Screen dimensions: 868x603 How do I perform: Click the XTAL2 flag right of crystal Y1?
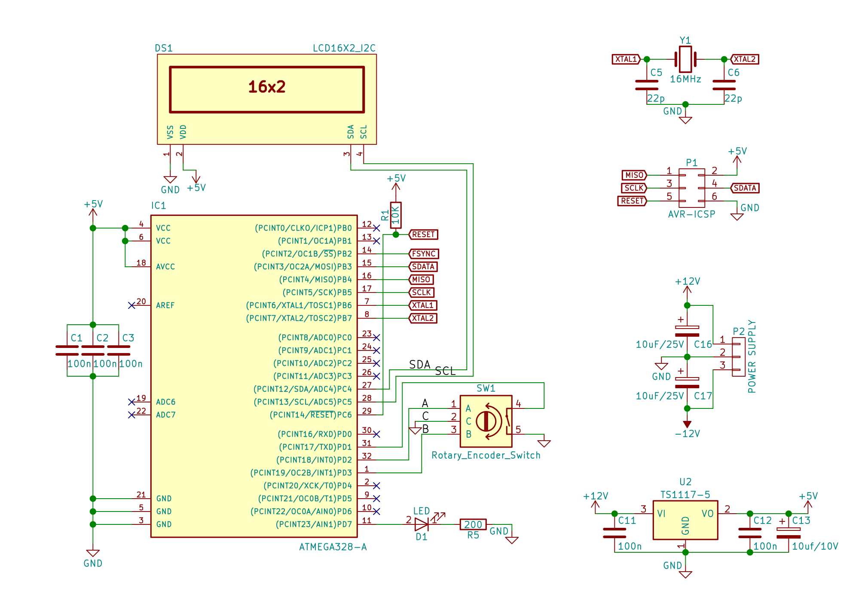tap(745, 59)
